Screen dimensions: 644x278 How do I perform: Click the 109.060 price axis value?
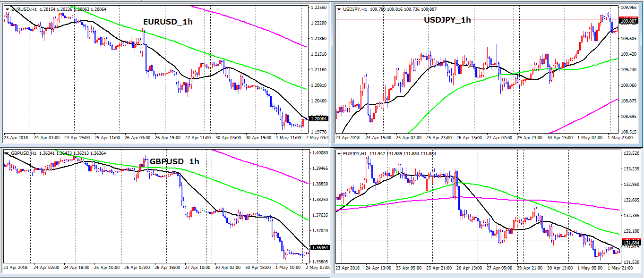coord(629,85)
